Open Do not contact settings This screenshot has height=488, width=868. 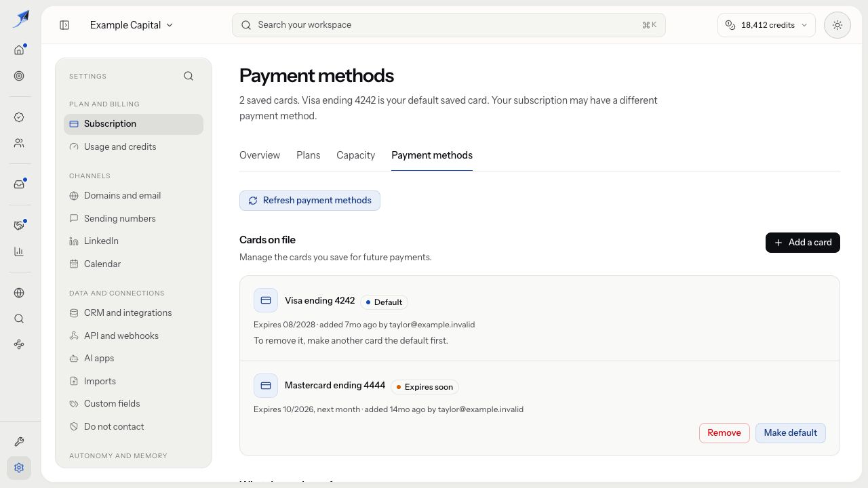click(x=134, y=427)
